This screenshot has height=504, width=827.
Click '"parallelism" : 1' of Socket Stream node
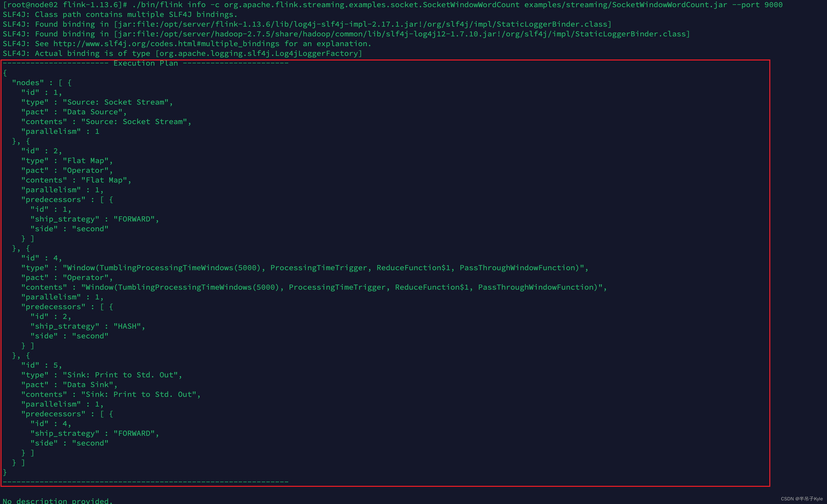tap(60, 132)
